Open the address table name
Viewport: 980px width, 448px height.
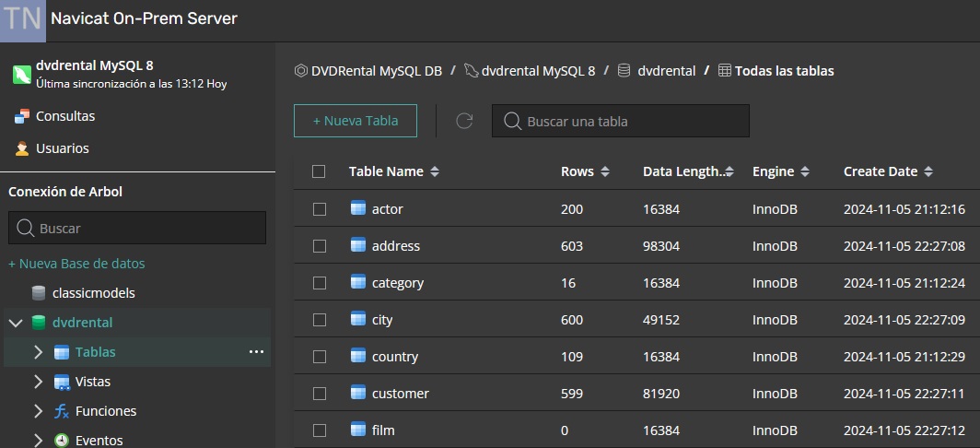tap(396, 246)
